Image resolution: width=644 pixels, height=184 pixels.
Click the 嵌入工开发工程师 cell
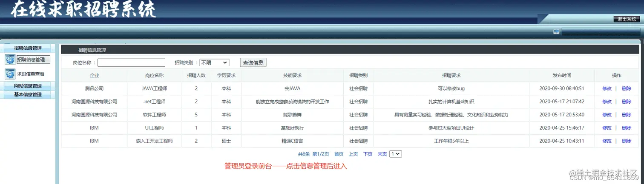pos(154,141)
